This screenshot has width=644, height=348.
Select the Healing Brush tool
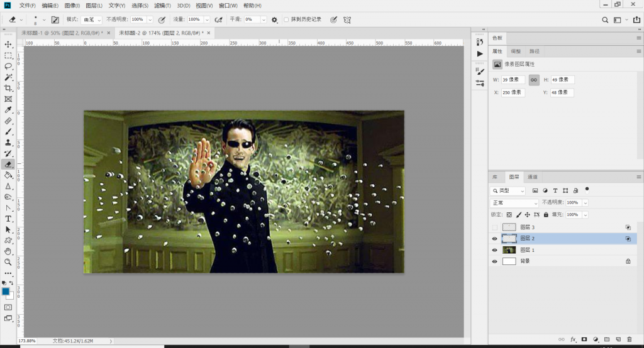tap(8, 121)
